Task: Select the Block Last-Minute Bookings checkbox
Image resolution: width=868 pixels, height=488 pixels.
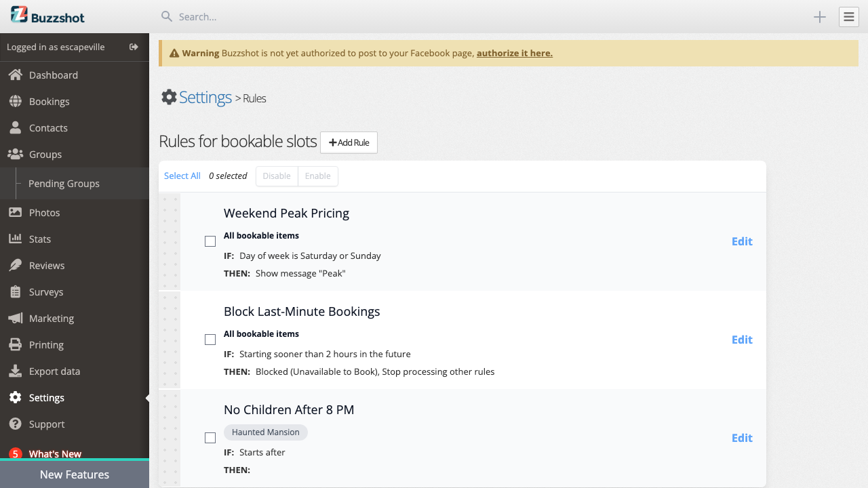Action: (210, 339)
